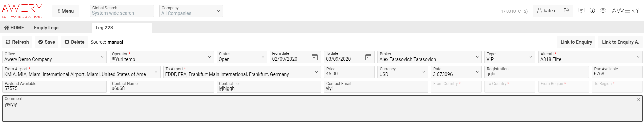Go to the HOME tab
Screen dimensions: 644x123
(14, 28)
